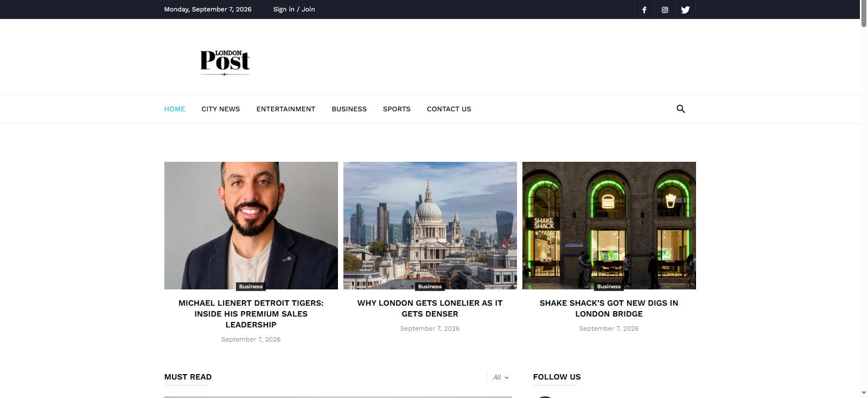Image resolution: width=868 pixels, height=398 pixels.
Task: Open the SPORTS menu item
Action: pyautogui.click(x=397, y=109)
